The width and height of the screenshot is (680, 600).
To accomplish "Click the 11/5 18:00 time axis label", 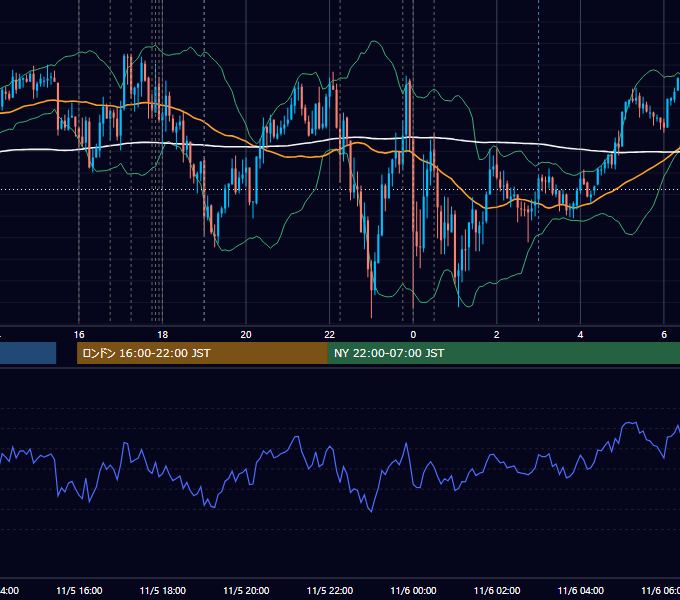I will tap(163, 590).
